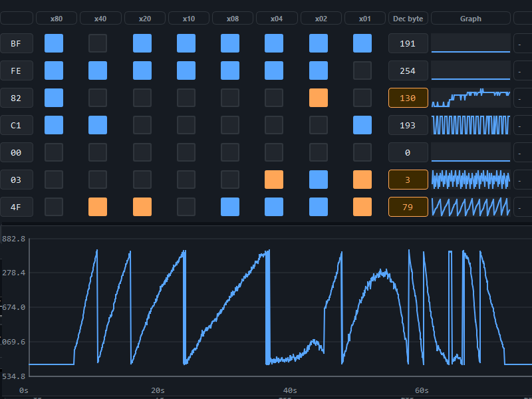The height and width of the screenshot is (399, 532).
Task: Open the mini graph for row C1
Action: click(x=471, y=125)
